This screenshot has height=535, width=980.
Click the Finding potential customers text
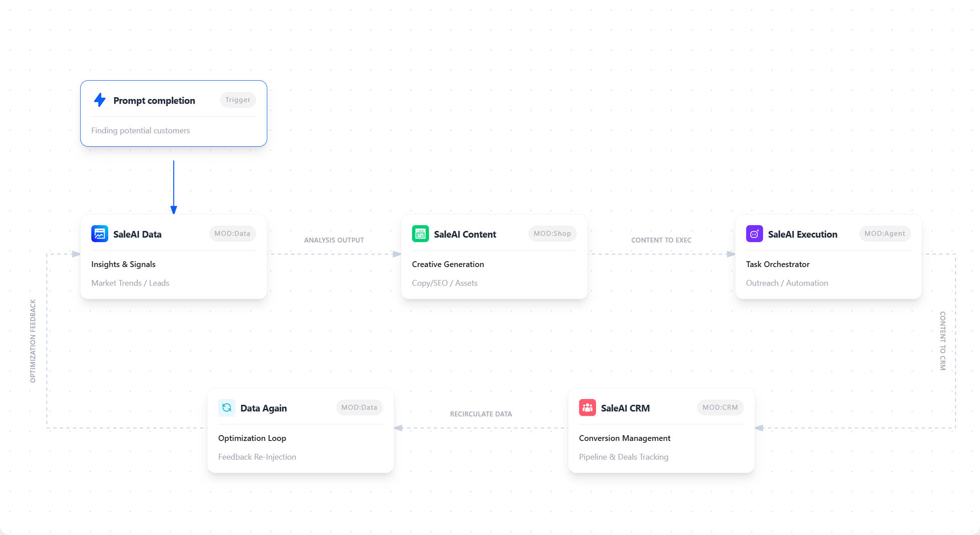(140, 131)
